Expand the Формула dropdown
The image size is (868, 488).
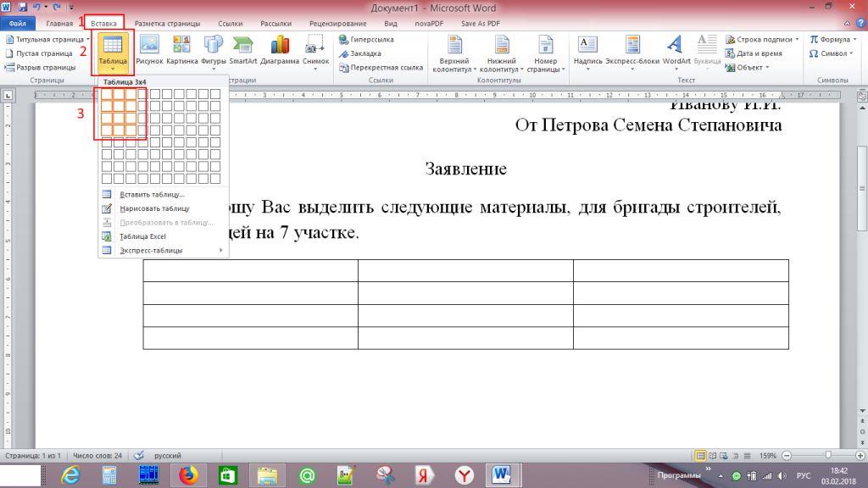pyautogui.click(x=855, y=39)
